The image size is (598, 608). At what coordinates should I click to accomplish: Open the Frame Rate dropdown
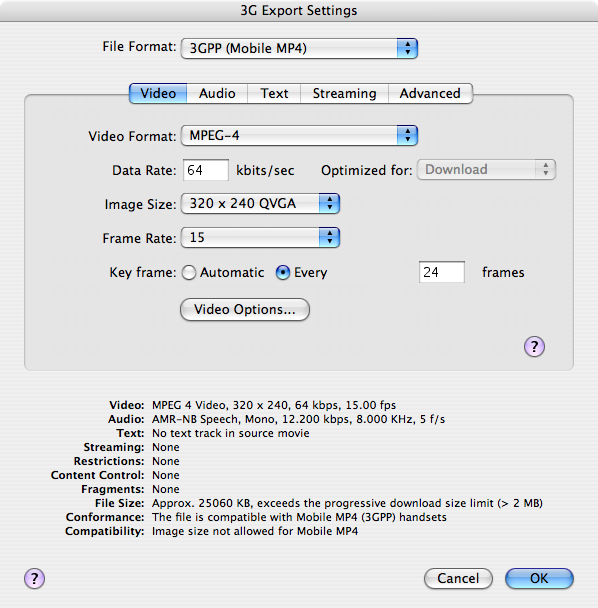pyautogui.click(x=260, y=237)
